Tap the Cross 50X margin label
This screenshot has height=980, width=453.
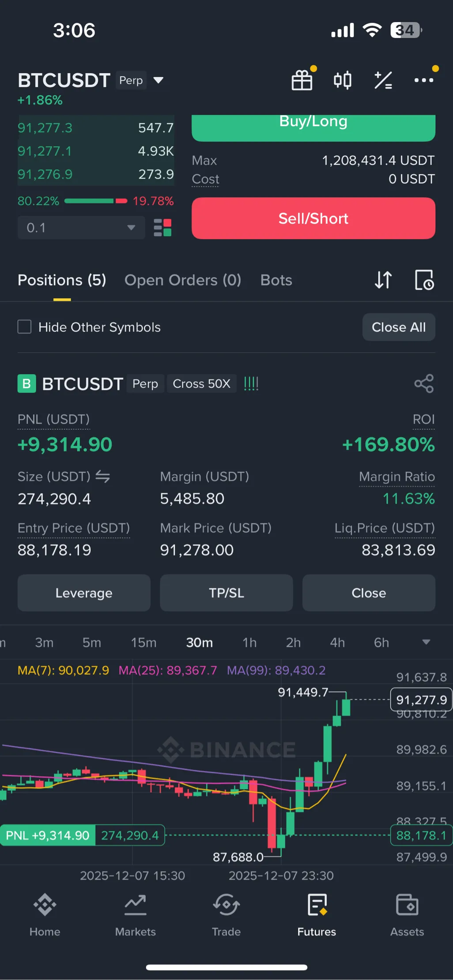201,383
